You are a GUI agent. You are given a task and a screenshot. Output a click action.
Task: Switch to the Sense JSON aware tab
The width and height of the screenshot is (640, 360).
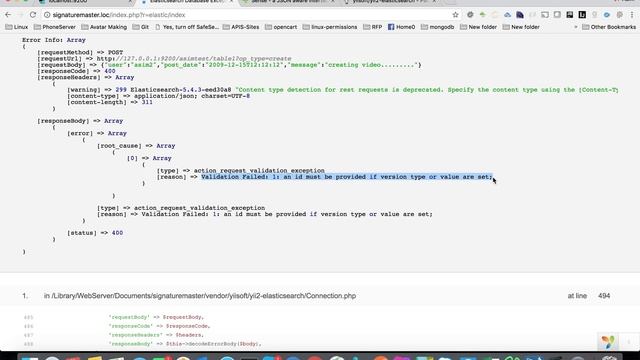coord(288,2)
